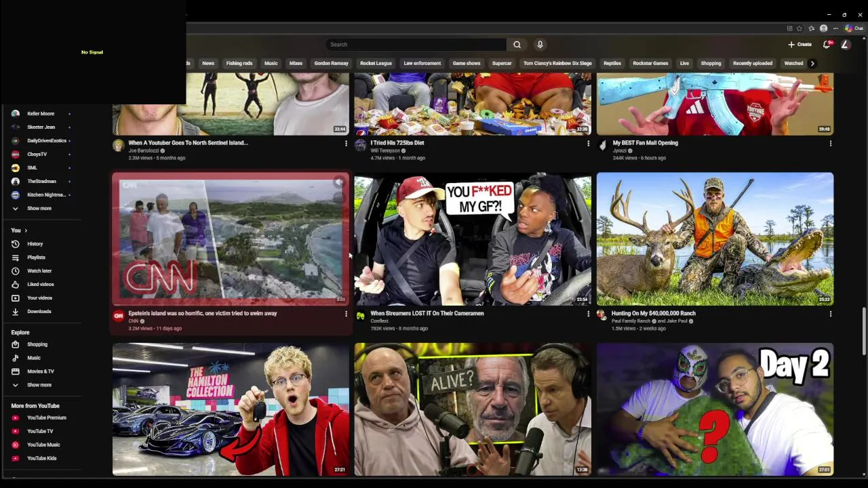Image resolution: width=868 pixels, height=488 pixels.
Task: Open browser settings and more menu
Action: click(x=835, y=28)
